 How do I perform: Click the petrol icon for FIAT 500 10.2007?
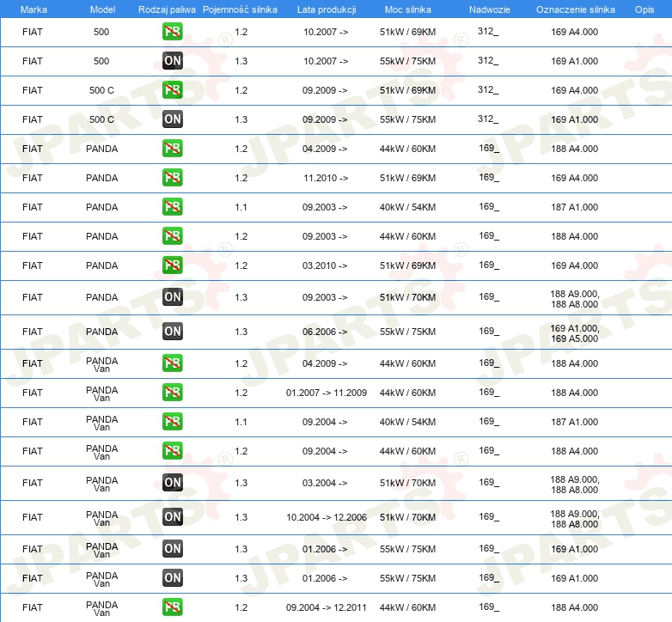tap(172, 31)
